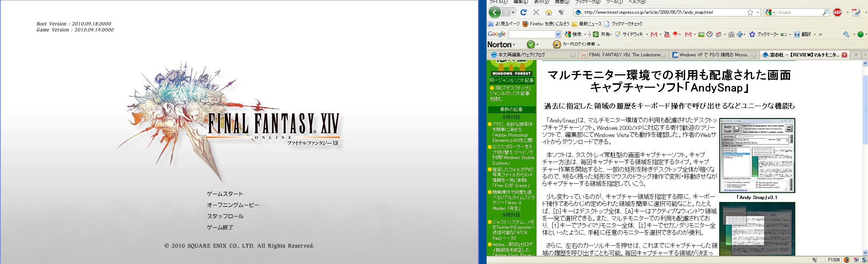The image size is (868, 264).
Task: Open the YouTube icon on Google toolbar
Action: click(x=667, y=34)
